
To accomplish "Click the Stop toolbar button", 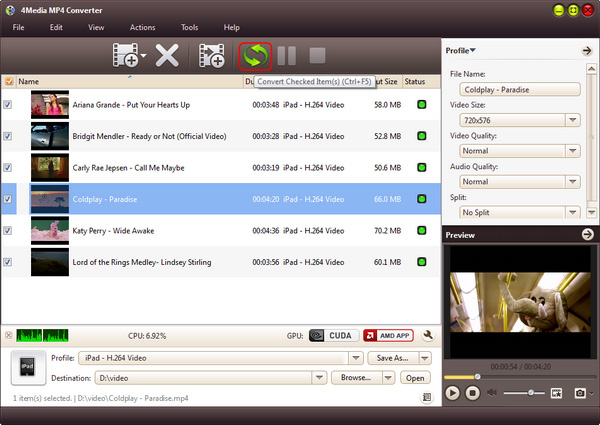I will click(x=317, y=56).
